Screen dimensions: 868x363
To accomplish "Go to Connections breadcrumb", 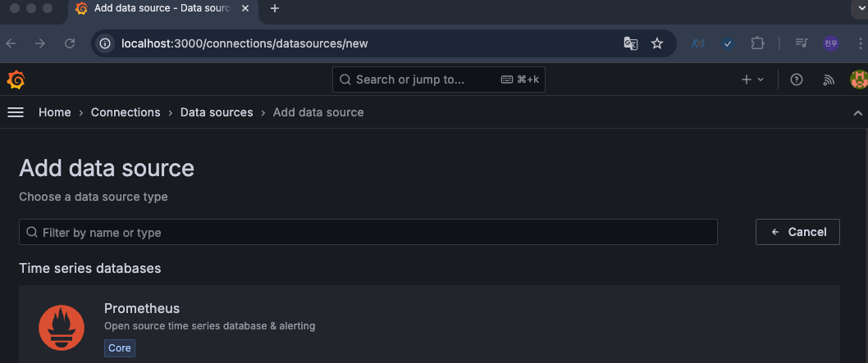I will (x=126, y=112).
